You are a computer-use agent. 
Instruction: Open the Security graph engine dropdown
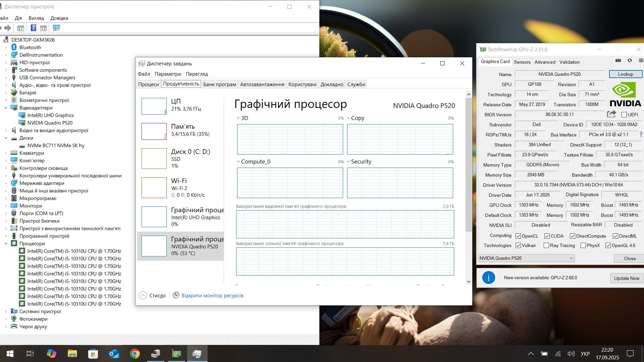point(348,162)
